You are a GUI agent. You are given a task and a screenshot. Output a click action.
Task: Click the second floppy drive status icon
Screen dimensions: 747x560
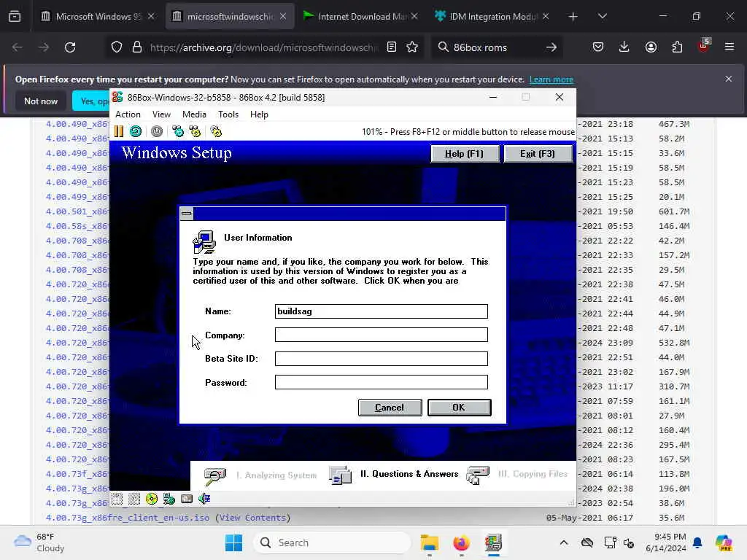coord(134,499)
